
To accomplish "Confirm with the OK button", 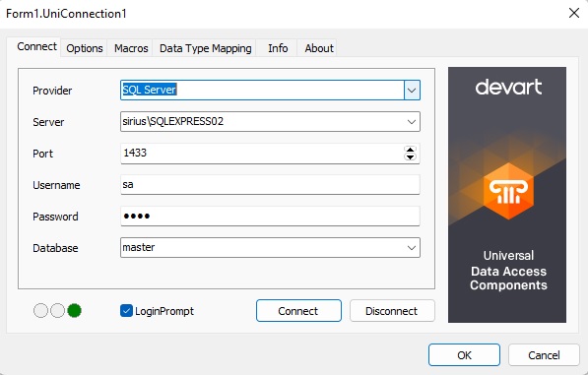I will (464, 354).
